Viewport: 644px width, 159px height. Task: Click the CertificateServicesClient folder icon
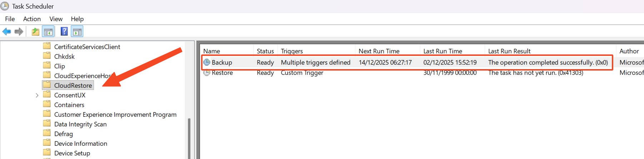47,46
